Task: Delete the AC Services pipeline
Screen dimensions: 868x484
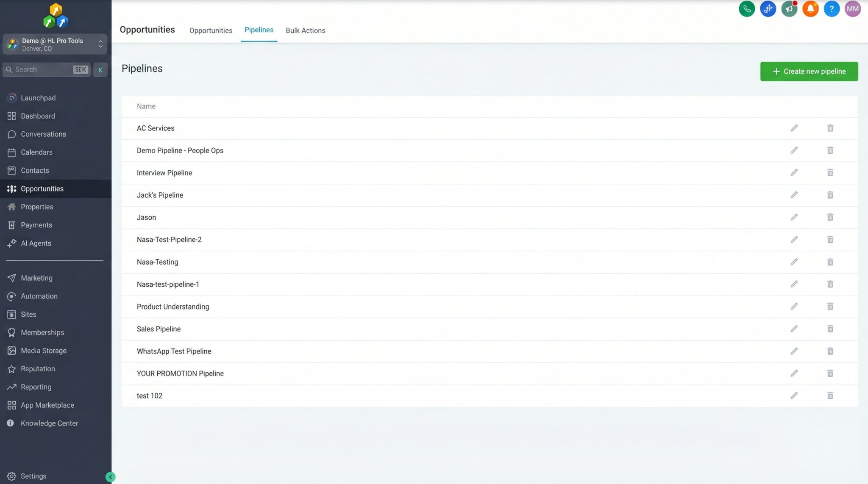Action: 830,128
